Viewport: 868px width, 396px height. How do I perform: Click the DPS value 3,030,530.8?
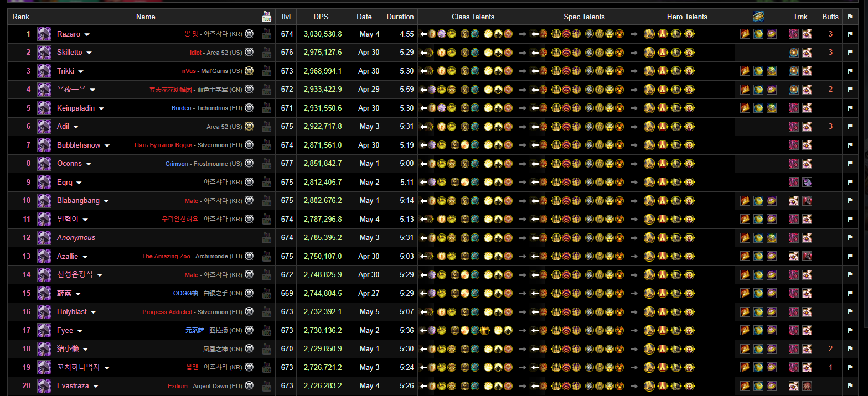point(323,34)
